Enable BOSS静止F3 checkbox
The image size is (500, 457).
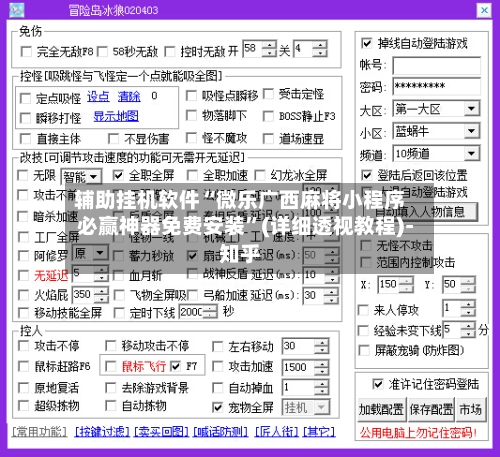(x=268, y=116)
